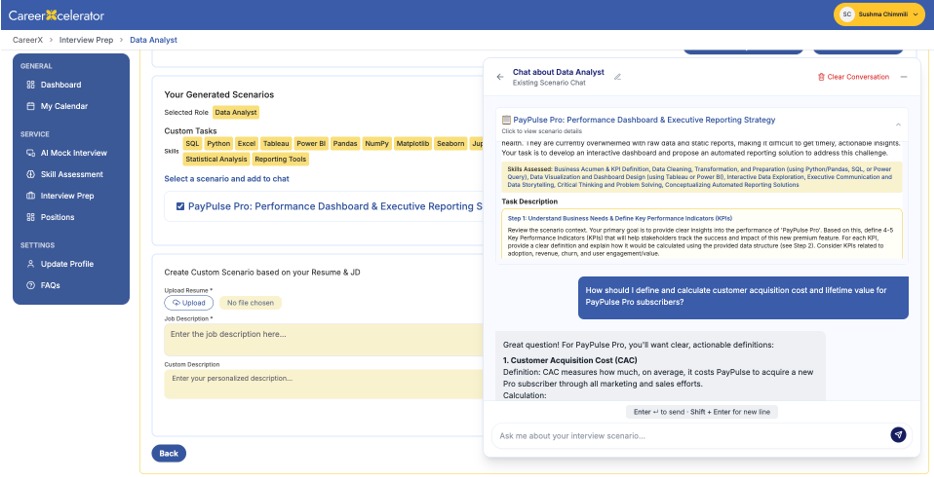Click the Data Analyst selected role tag
934x477 pixels.
(x=236, y=113)
